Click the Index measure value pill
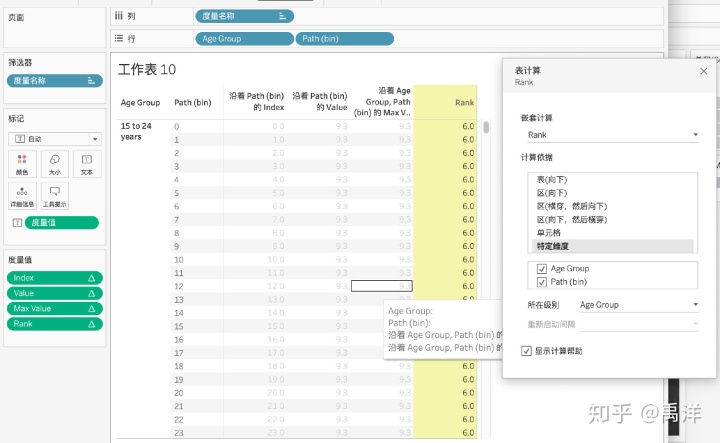The height and width of the screenshot is (443, 720). (55, 278)
